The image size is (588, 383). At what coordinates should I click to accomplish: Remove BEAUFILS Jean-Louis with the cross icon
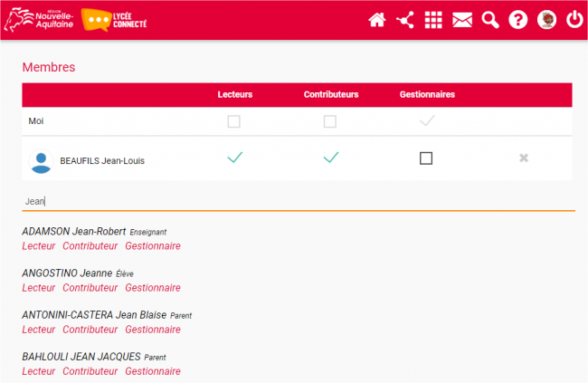click(524, 158)
